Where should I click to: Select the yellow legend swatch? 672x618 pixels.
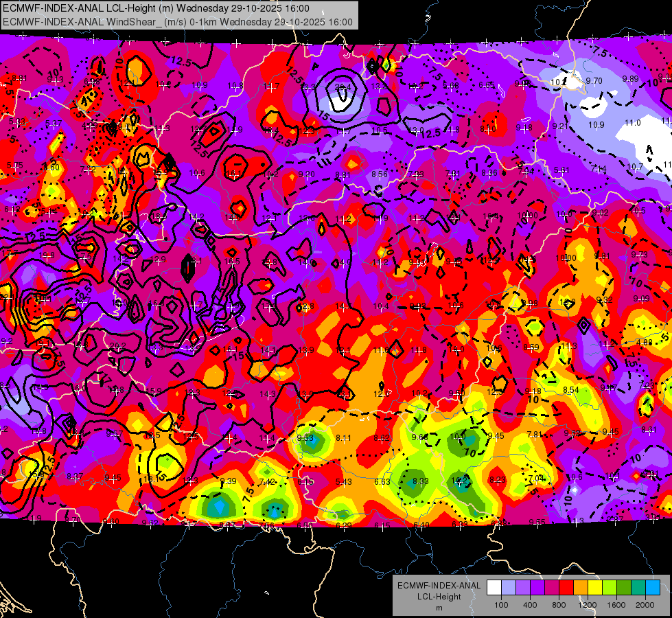[595, 587]
